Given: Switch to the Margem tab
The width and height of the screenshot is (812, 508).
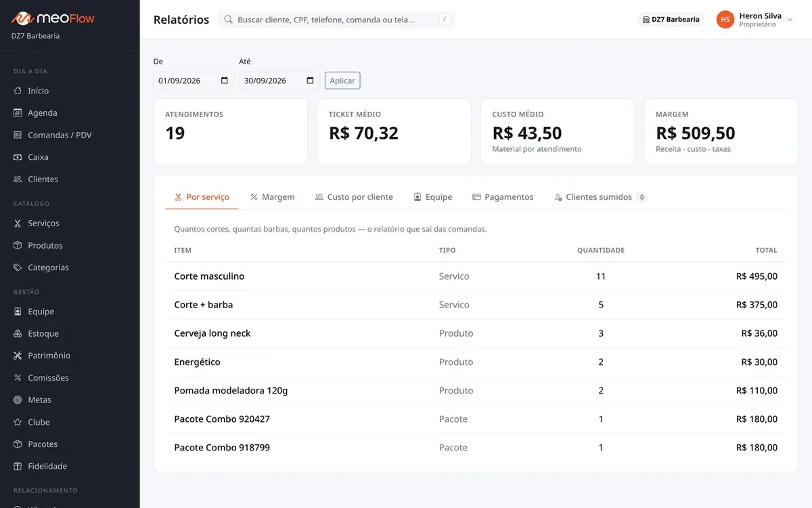Looking at the screenshot, I should (x=273, y=197).
